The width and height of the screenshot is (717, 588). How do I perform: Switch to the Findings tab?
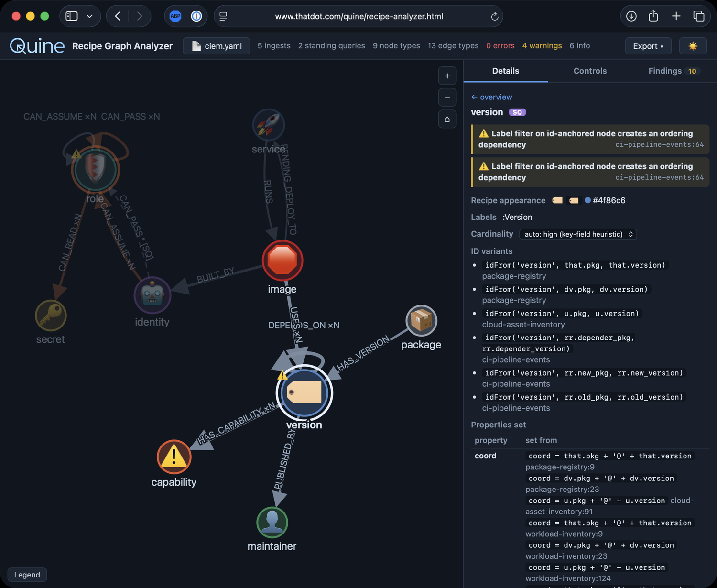click(x=674, y=71)
